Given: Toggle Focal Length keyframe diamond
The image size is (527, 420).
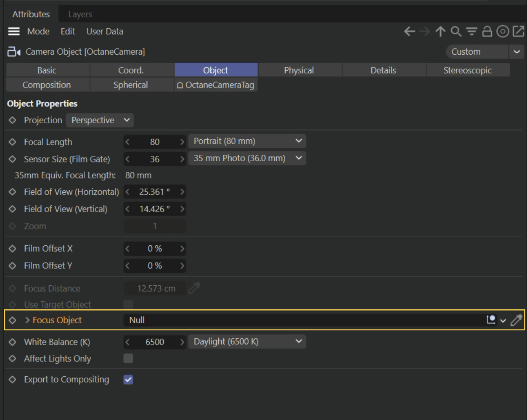Looking at the screenshot, I should (13, 142).
